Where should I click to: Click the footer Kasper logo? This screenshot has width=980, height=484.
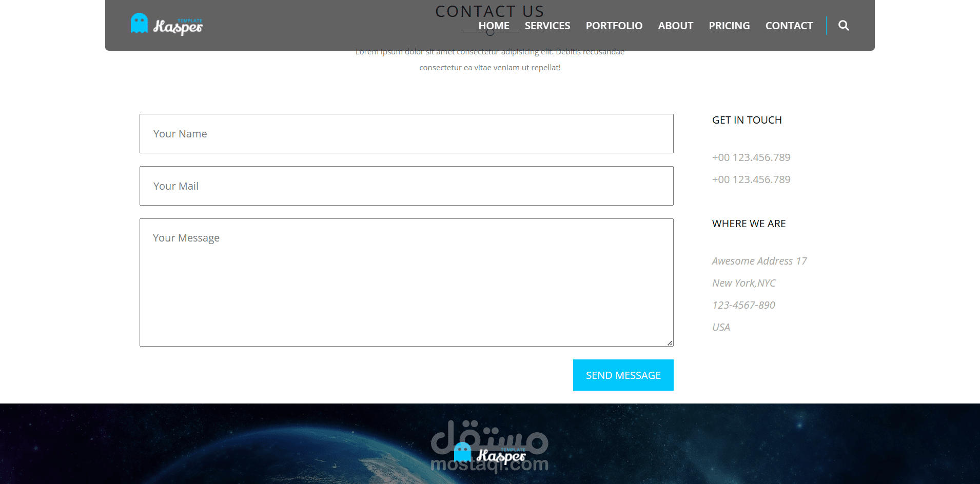point(490,454)
